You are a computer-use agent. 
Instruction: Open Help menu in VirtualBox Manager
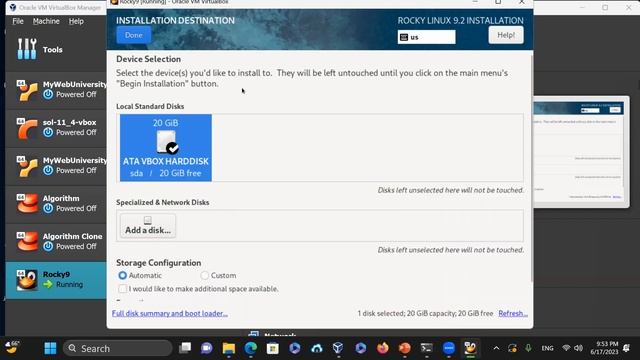pos(76,21)
